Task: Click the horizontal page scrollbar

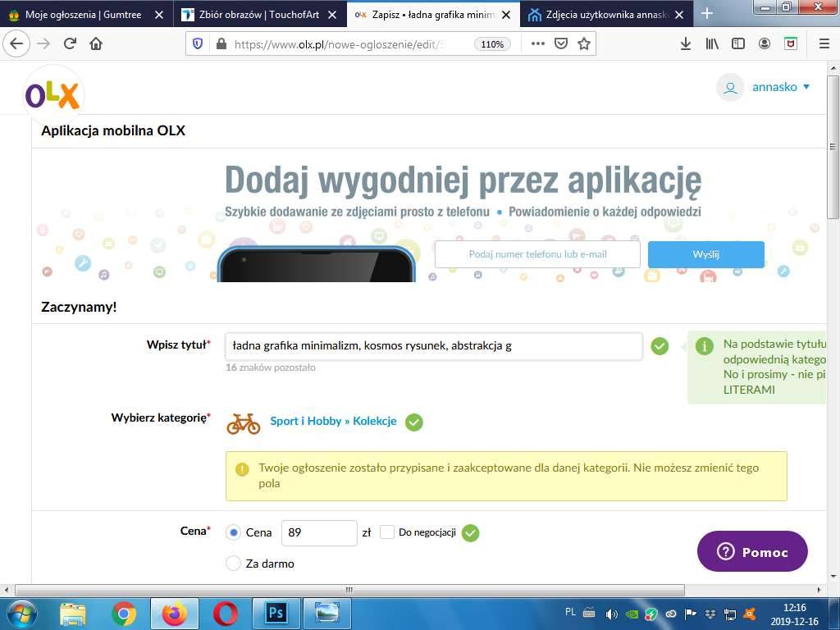Action: (349, 590)
